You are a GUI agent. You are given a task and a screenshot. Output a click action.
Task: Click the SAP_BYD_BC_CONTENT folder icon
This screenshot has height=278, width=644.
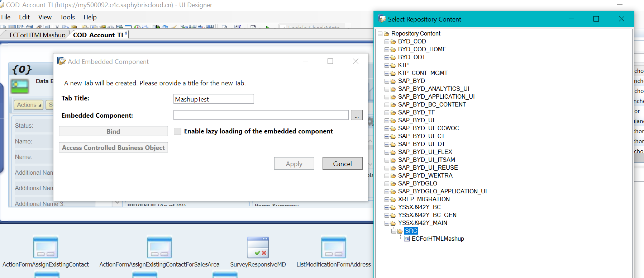pos(393,105)
